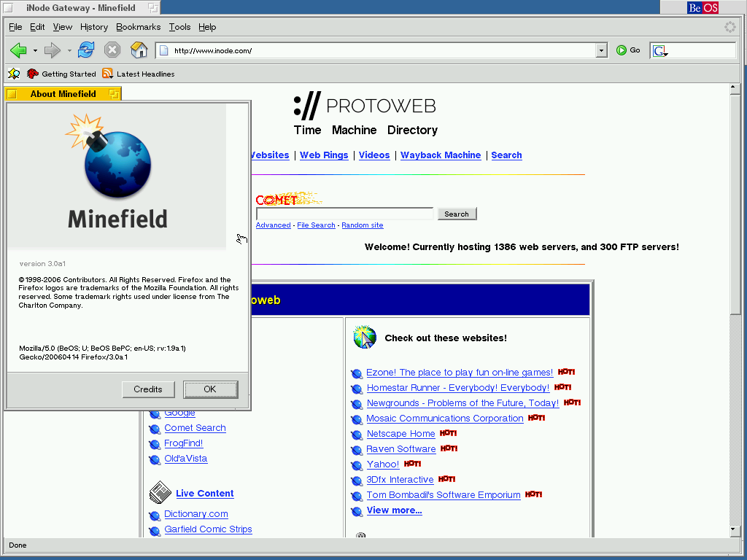747x560 pixels.
Task: Open the Live Content heading link
Action: pos(205,494)
